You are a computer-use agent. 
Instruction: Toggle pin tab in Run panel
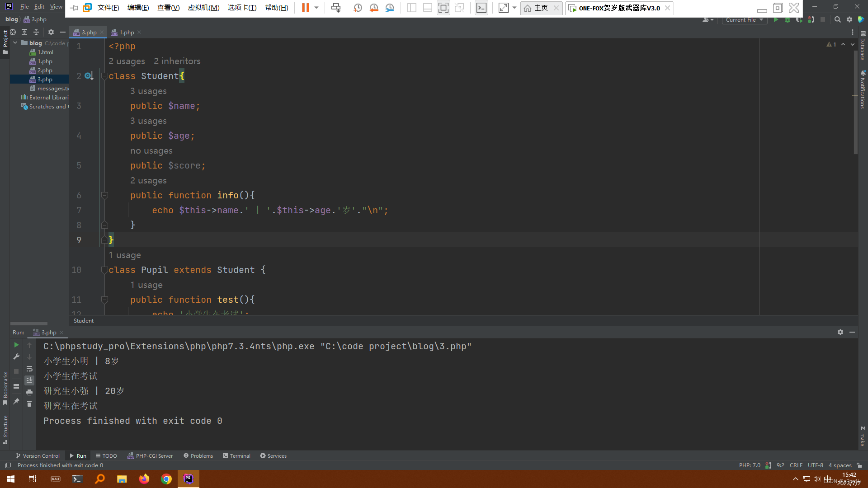pyautogui.click(x=17, y=401)
